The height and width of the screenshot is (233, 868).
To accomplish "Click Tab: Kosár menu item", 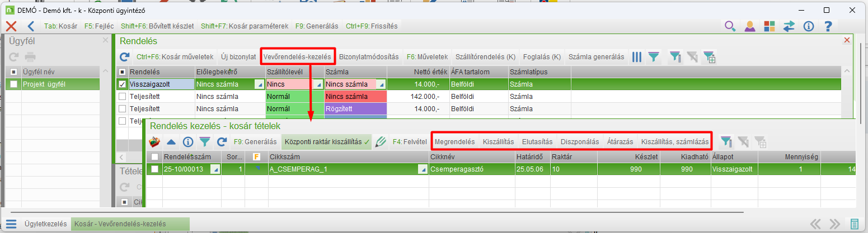I will pos(60,26).
